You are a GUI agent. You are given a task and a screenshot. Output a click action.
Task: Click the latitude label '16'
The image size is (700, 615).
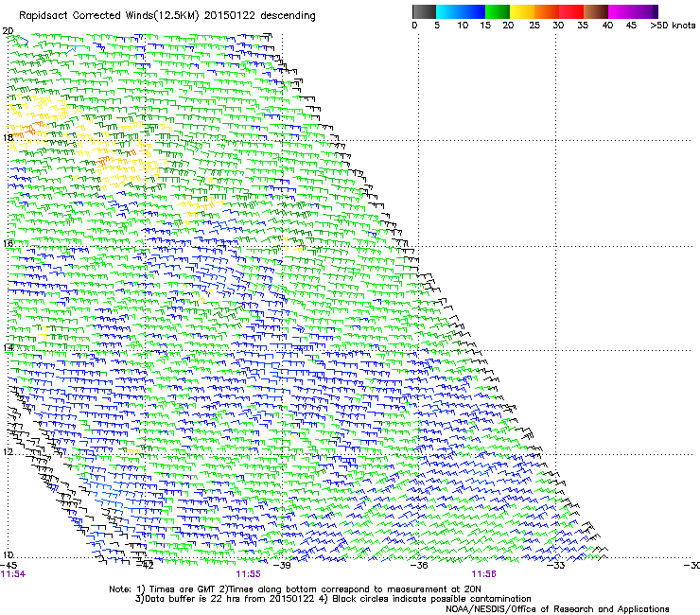coord(8,243)
